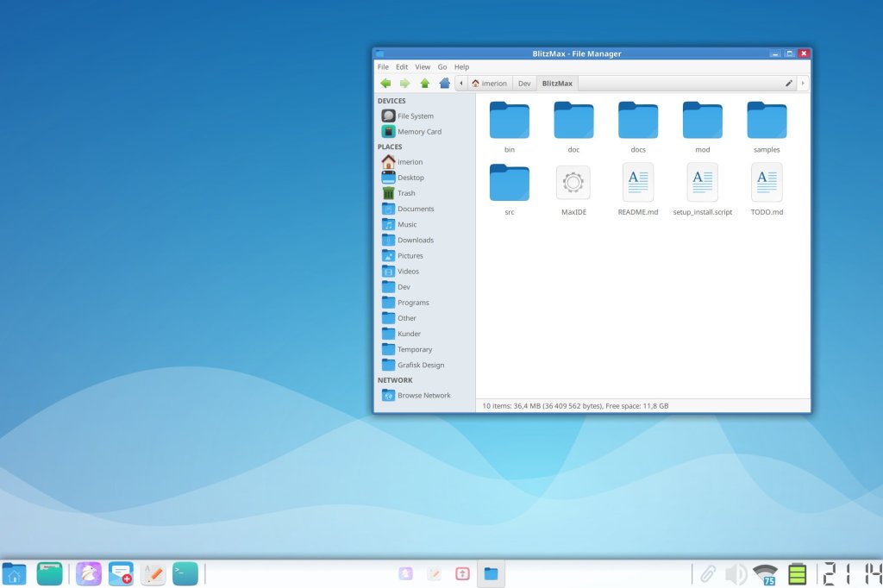
Task: Select Memory Card device
Action: pyautogui.click(x=418, y=132)
